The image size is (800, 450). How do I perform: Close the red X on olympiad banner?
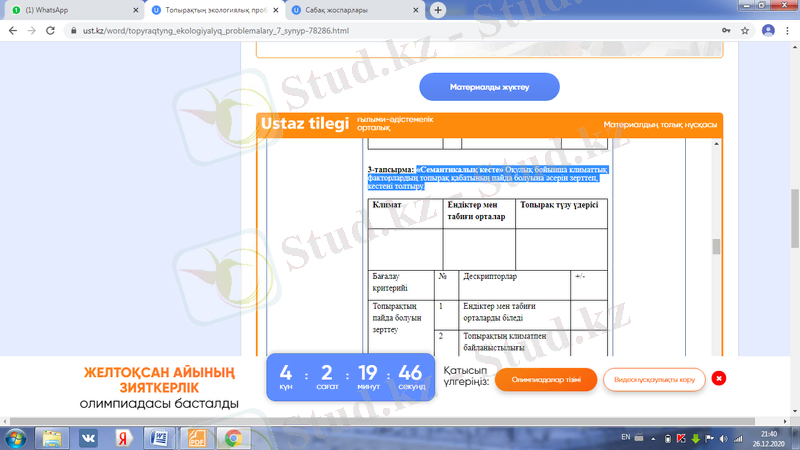[719, 379]
